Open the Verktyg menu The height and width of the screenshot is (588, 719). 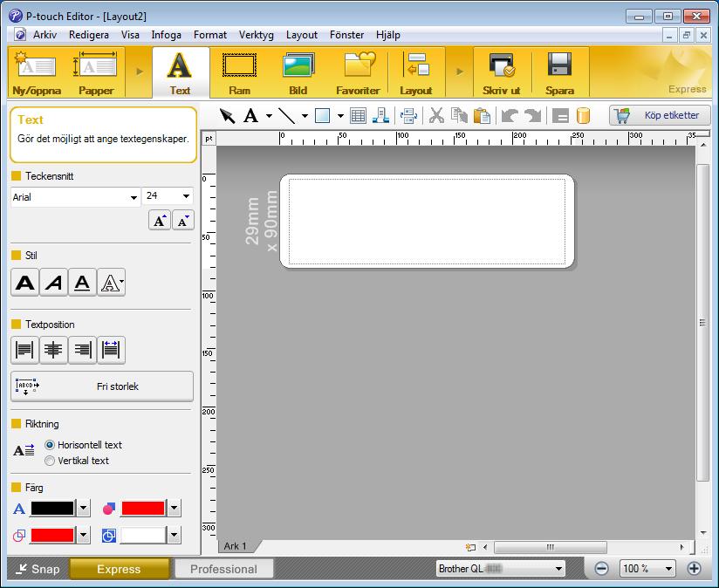pos(256,35)
